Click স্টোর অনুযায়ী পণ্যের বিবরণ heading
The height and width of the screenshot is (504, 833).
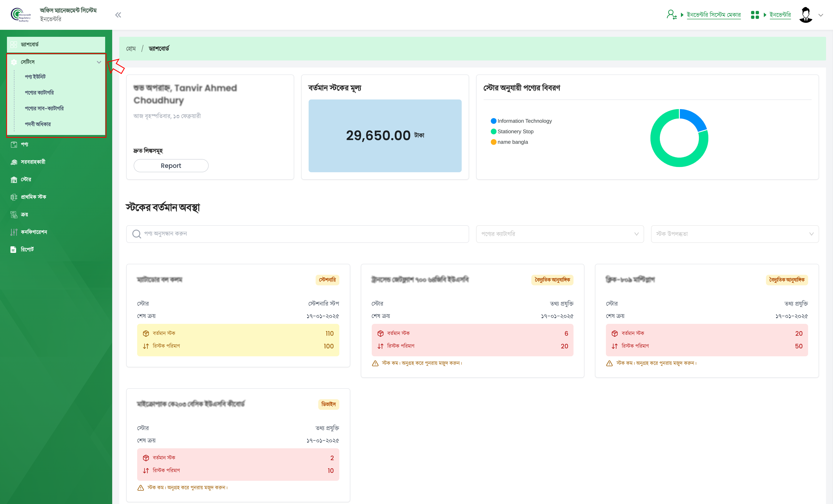click(x=522, y=88)
